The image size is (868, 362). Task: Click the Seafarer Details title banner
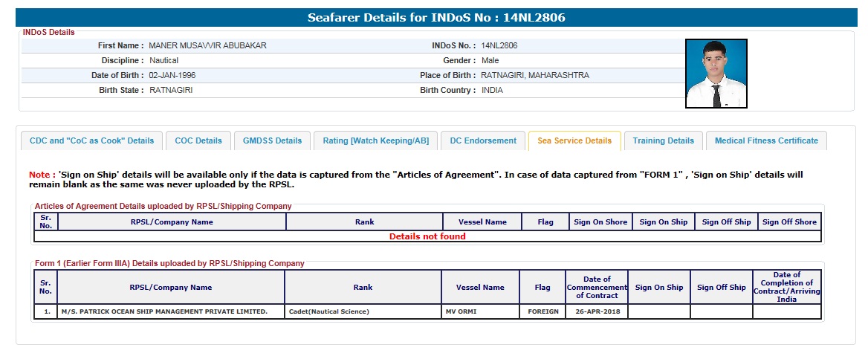(436, 18)
